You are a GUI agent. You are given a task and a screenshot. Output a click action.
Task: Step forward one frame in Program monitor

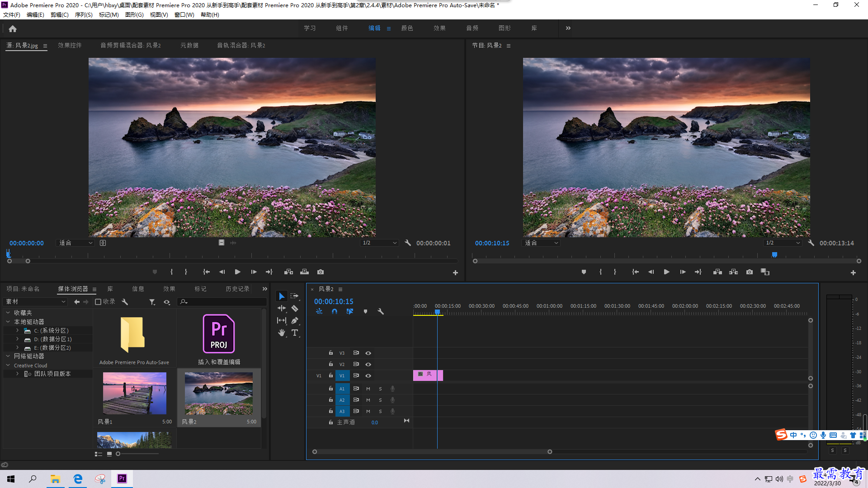tap(683, 272)
